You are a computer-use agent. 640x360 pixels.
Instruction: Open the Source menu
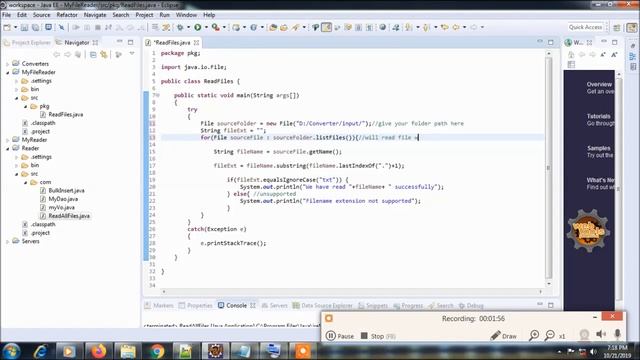pos(41,15)
